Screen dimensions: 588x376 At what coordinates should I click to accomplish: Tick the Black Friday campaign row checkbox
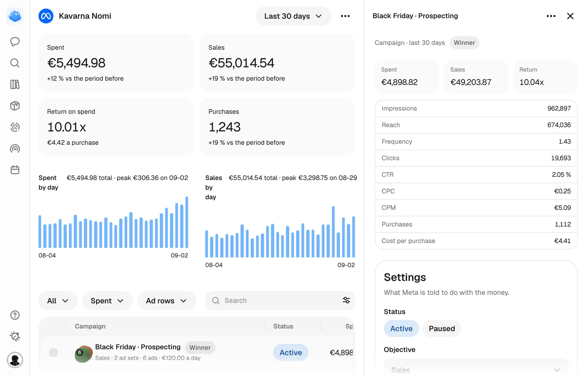pyautogui.click(x=54, y=352)
